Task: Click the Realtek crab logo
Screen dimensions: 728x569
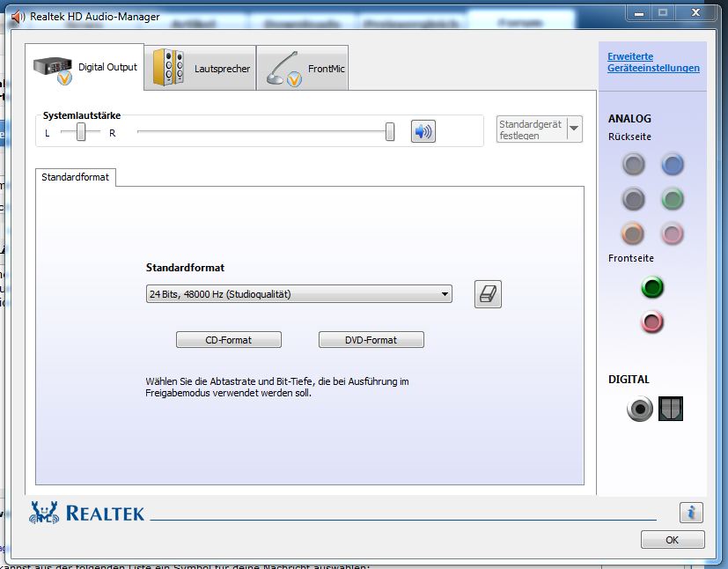Action: pos(44,513)
